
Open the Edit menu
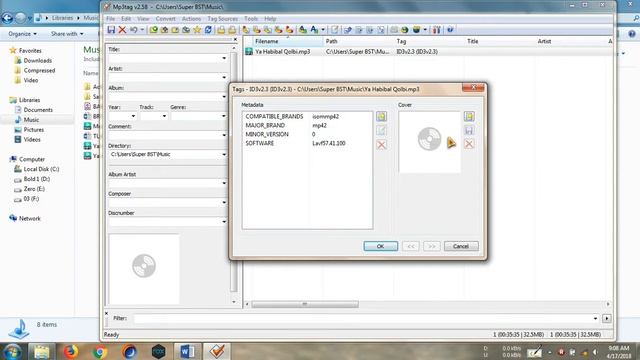[x=126, y=19]
